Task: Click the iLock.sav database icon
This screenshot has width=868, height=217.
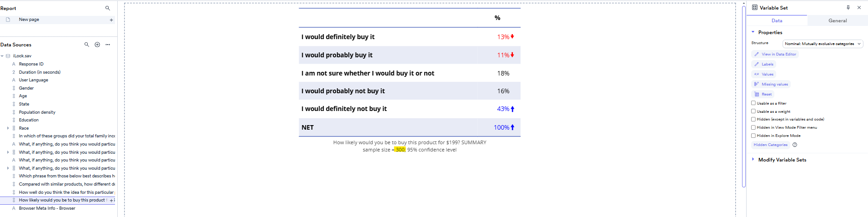Action: tap(8, 56)
